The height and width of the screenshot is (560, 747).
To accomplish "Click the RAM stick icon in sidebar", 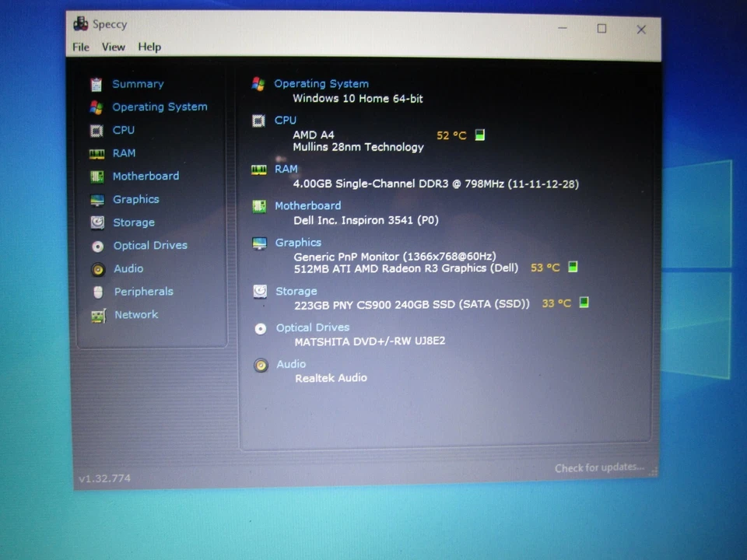I will point(96,154).
